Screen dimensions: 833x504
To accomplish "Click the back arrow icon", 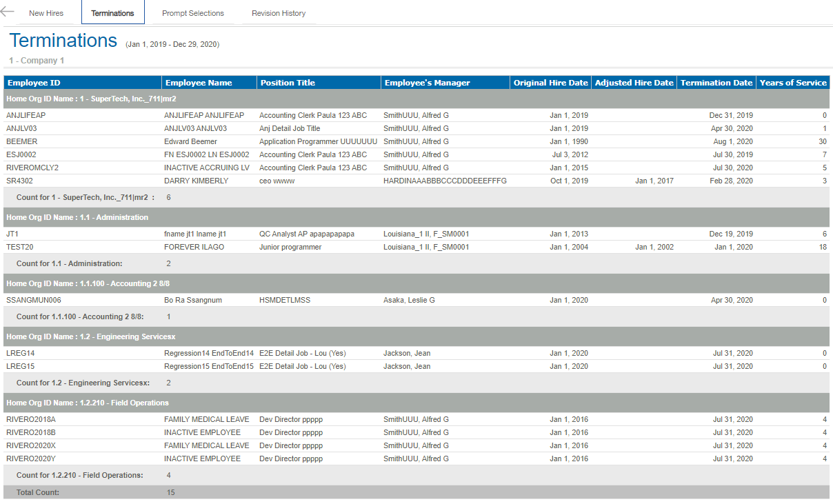I will pos(8,12).
